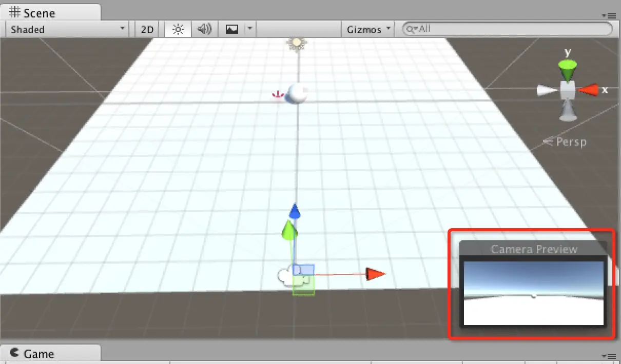Focus the scene search field

point(507,29)
